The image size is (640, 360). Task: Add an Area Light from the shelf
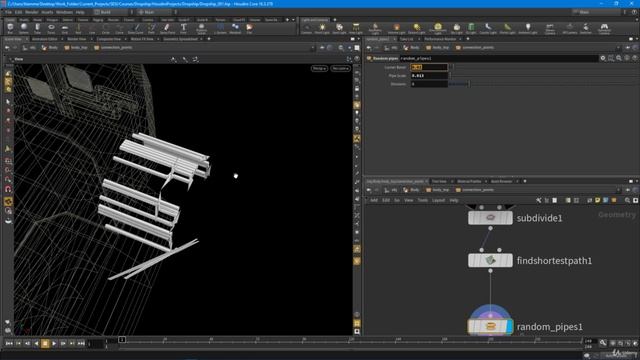pos(356,29)
